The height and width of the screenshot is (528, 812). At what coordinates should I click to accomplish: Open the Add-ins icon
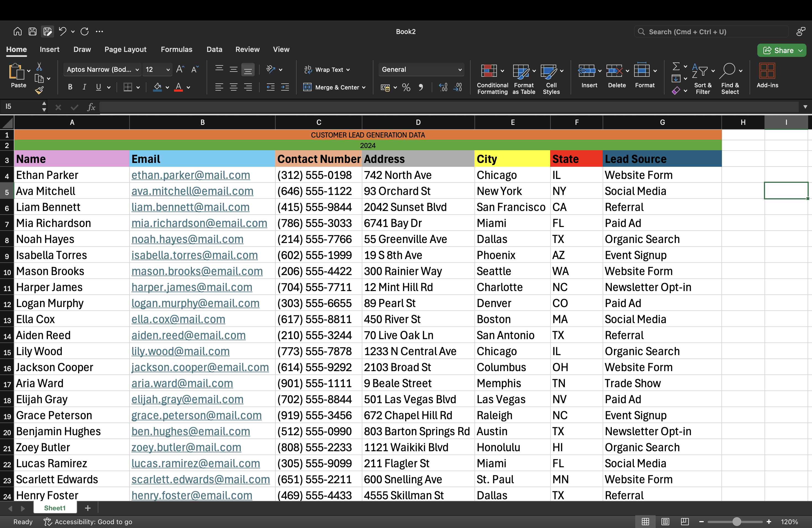point(767,76)
